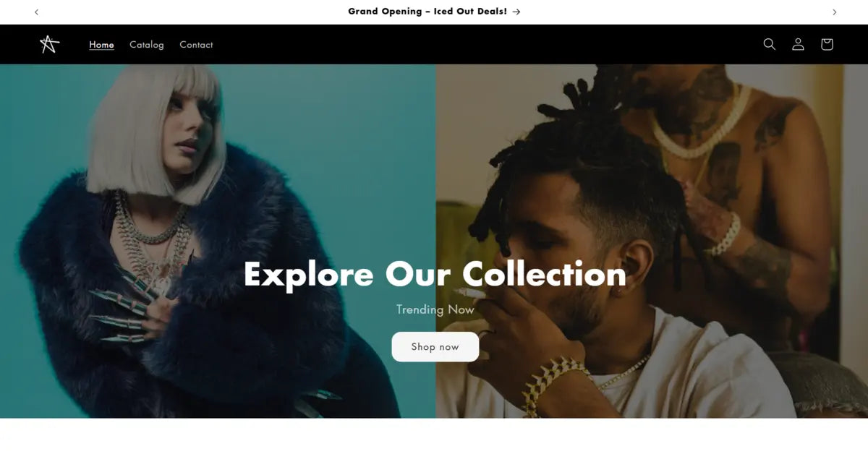Click the star logo in header
This screenshot has height=454, width=868.
tap(49, 44)
